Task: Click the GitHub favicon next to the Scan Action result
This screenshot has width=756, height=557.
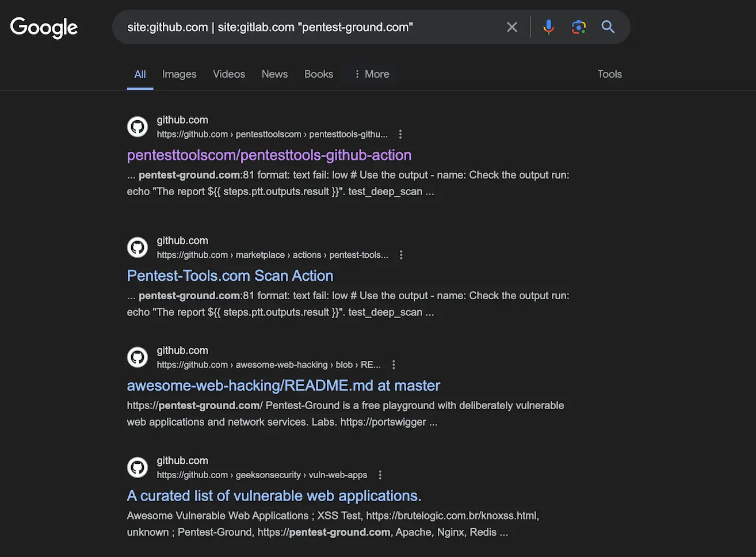Action: coord(137,247)
